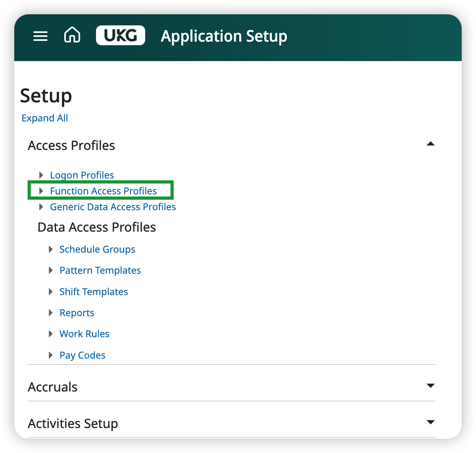
Task: Click the UKG logo
Action: [121, 36]
